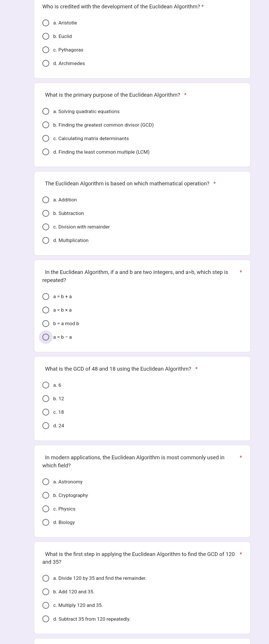
Task: Select Solving quadratic equations option
Action: pyautogui.click(x=46, y=111)
